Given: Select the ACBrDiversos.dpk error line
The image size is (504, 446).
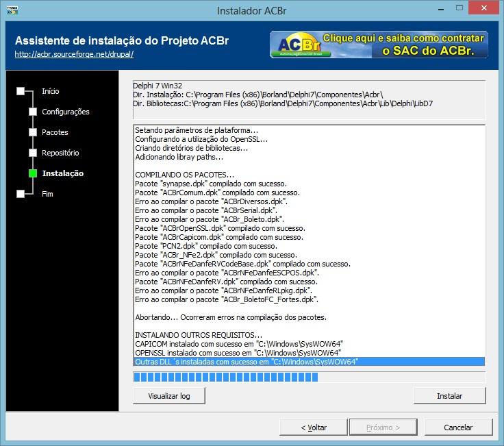Looking at the screenshot, I should tap(211, 201).
